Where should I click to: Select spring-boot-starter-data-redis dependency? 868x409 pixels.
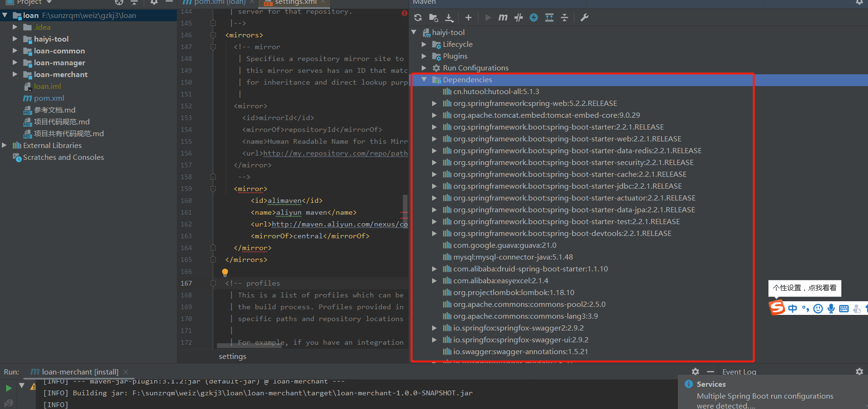coord(577,150)
